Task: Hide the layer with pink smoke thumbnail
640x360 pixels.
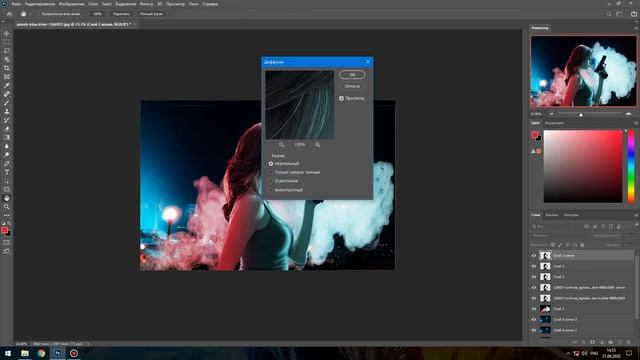Action: [x=533, y=309]
